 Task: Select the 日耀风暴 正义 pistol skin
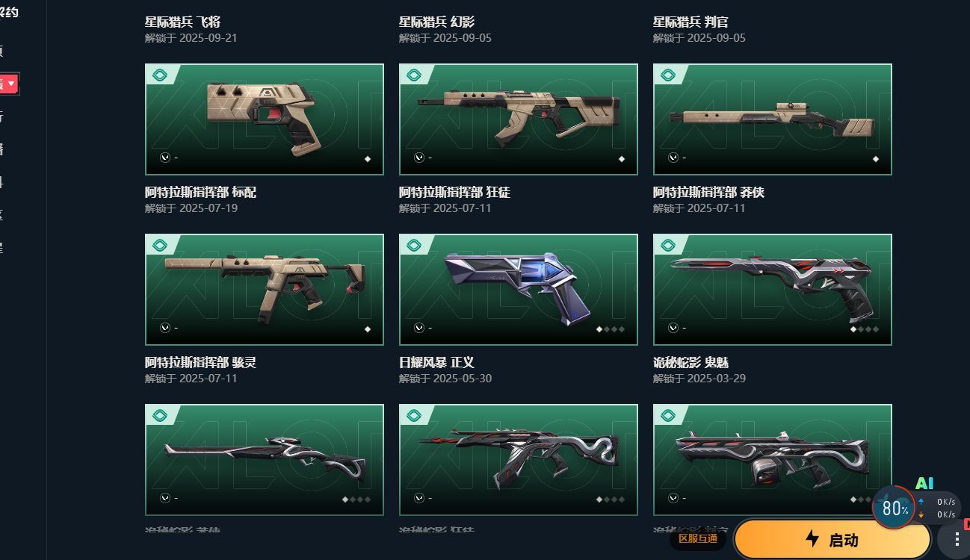pos(518,290)
